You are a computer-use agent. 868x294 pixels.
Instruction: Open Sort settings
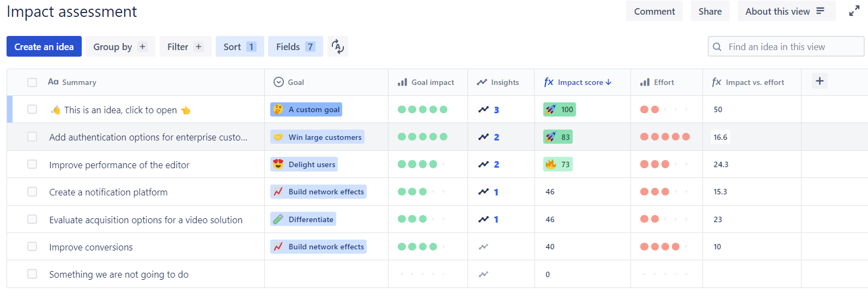(240, 46)
